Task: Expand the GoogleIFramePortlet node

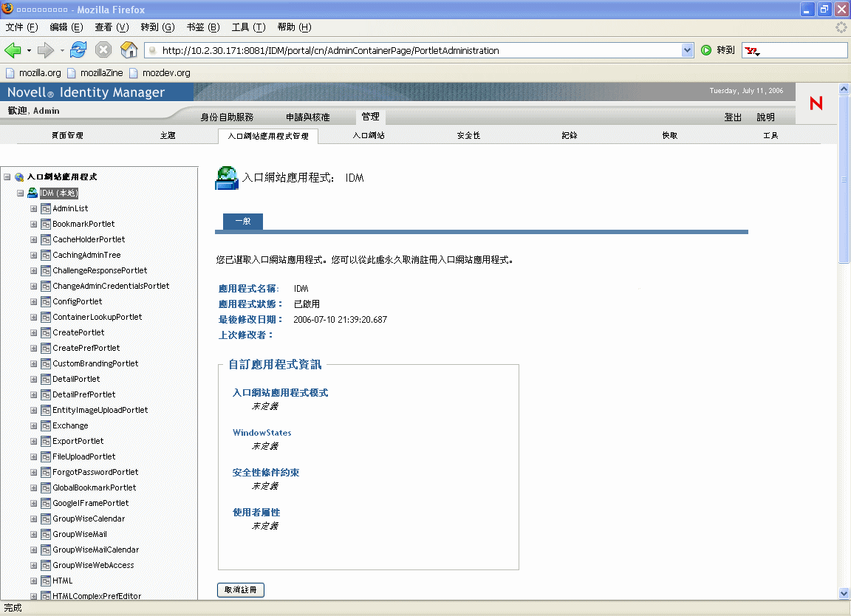Action: pyautogui.click(x=34, y=504)
